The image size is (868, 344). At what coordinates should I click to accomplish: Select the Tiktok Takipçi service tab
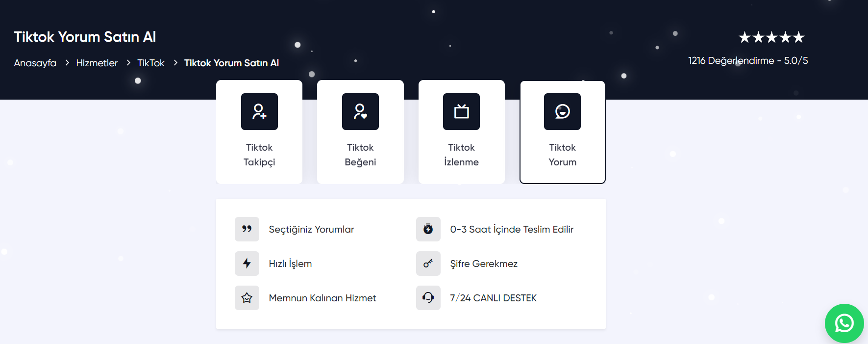click(x=259, y=155)
